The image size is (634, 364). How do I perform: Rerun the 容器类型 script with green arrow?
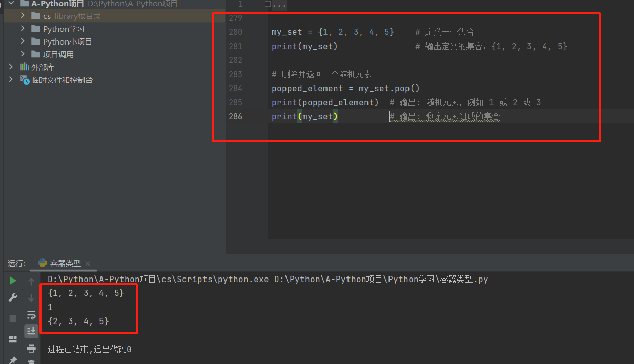pos(13,281)
